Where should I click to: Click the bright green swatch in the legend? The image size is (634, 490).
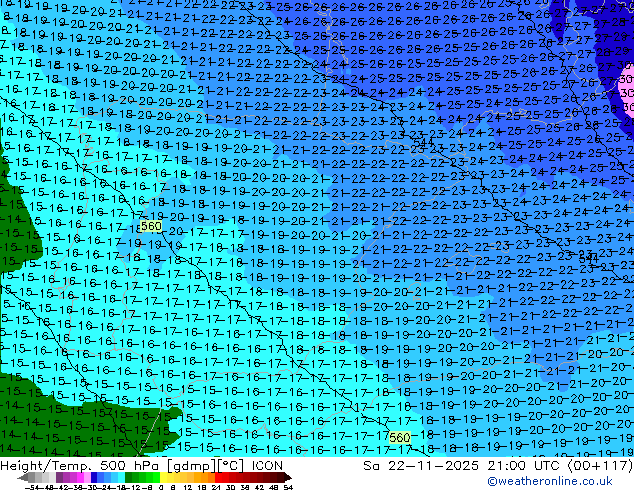(x=156, y=478)
